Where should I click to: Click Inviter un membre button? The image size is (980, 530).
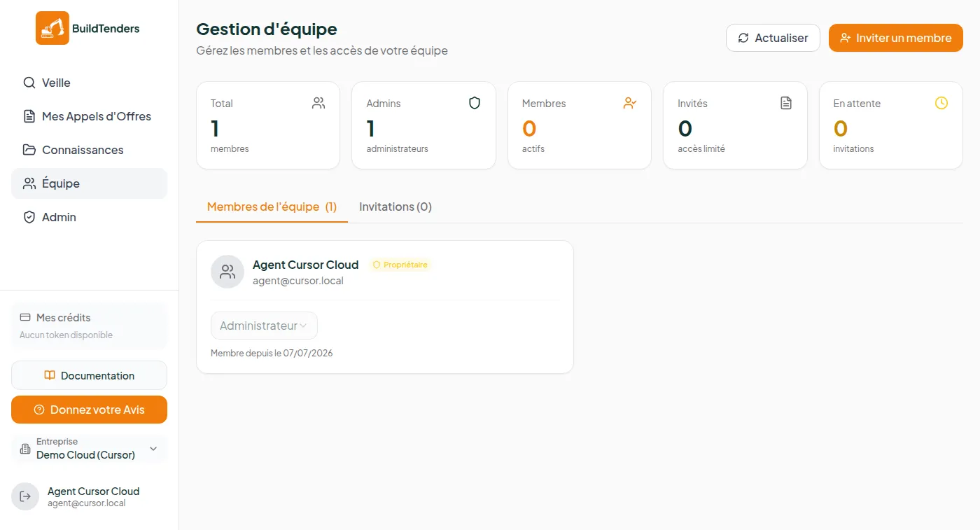click(x=896, y=38)
